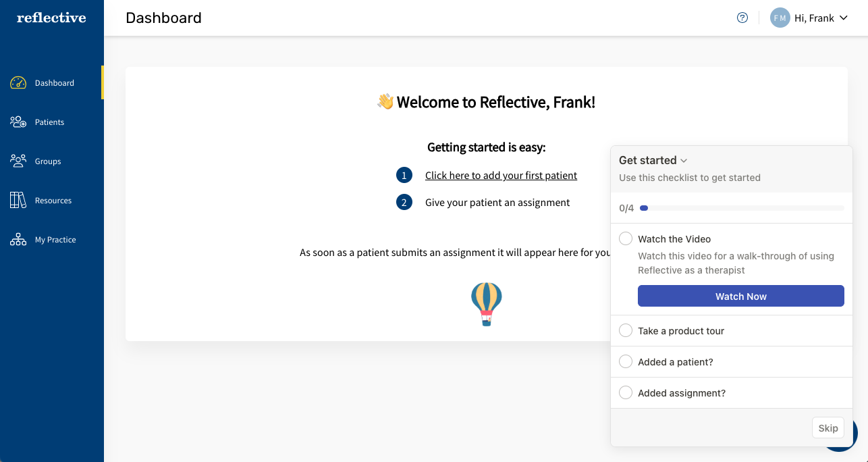The height and width of the screenshot is (462, 868).
Task: Select the My Practice hierarchy icon
Action: [x=18, y=240]
